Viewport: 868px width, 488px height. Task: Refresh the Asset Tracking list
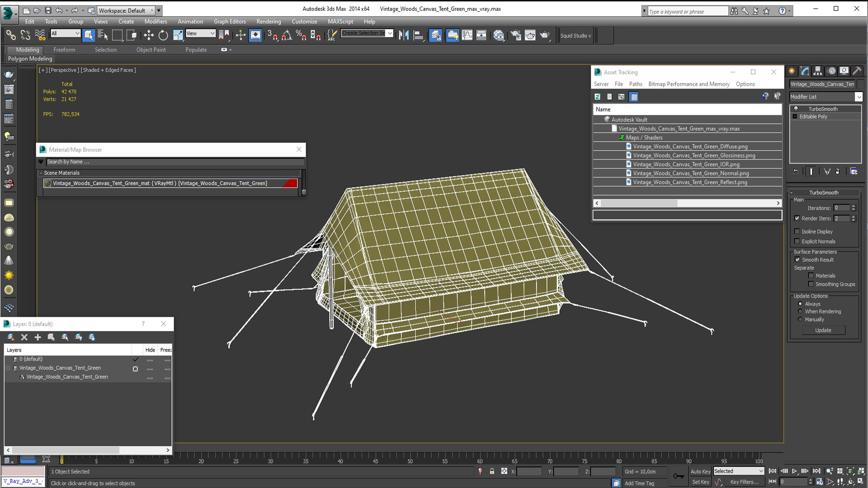pos(597,97)
